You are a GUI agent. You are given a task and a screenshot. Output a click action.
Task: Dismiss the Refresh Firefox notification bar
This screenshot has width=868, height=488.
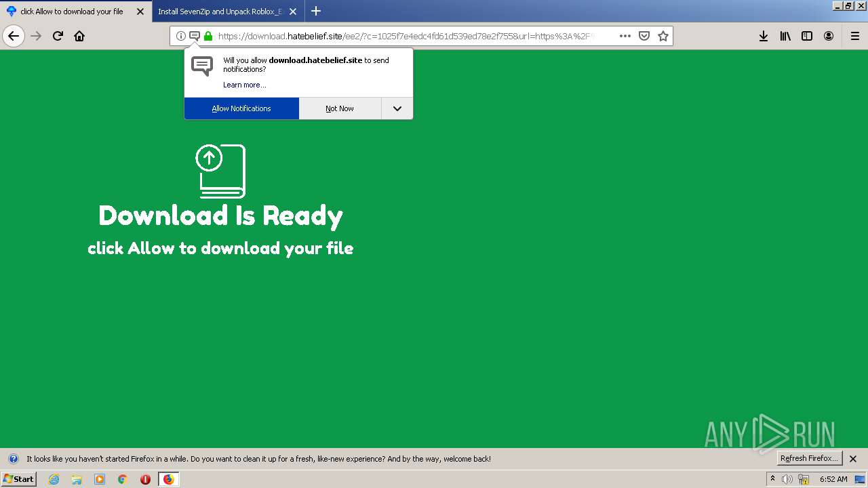click(x=853, y=459)
